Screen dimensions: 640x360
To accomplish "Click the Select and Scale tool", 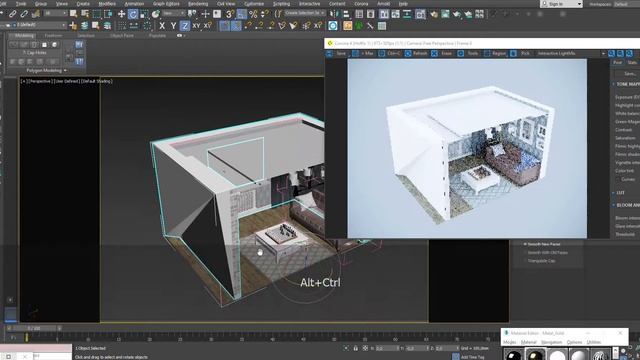I will click(144, 14).
